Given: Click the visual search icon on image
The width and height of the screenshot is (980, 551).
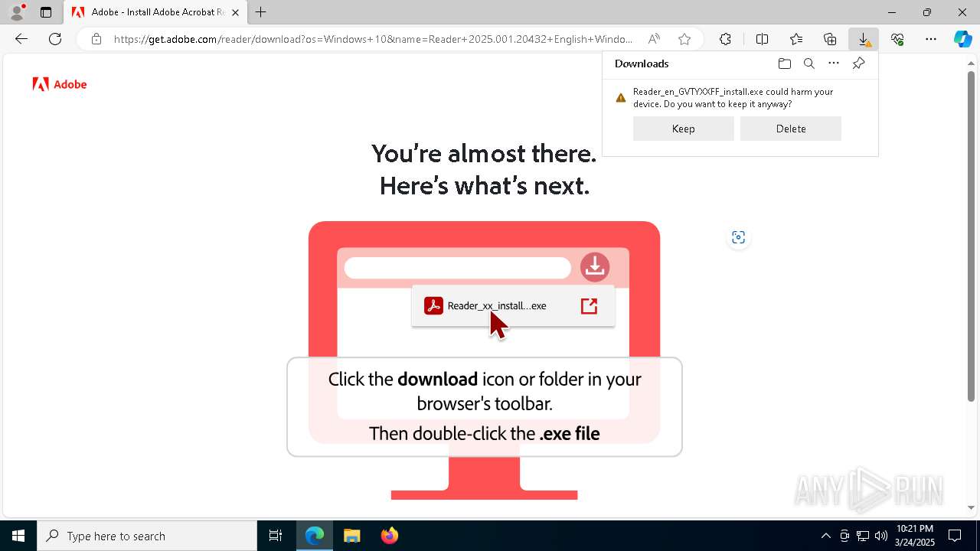Looking at the screenshot, I should pos(738,237).
